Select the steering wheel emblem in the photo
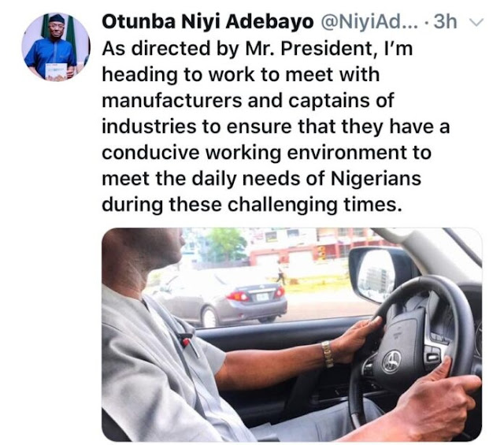This screenshot has height=445, width=504. pos(391,361)
